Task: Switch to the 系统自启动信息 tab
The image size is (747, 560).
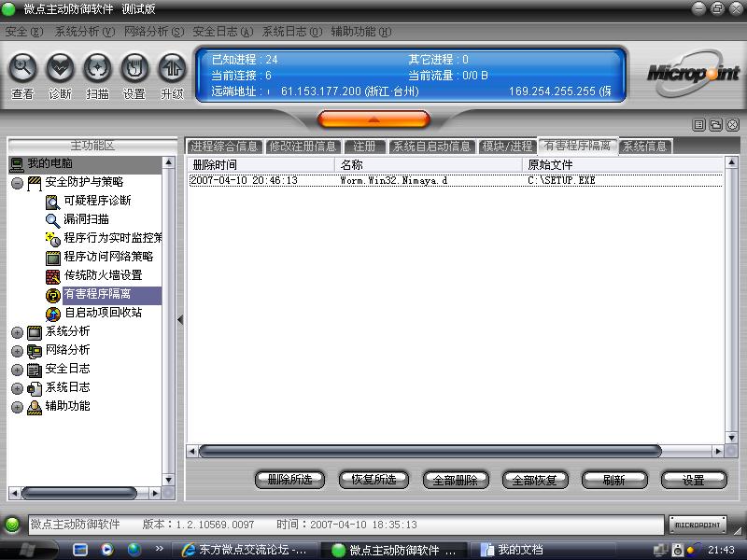Action: point(431,147)
